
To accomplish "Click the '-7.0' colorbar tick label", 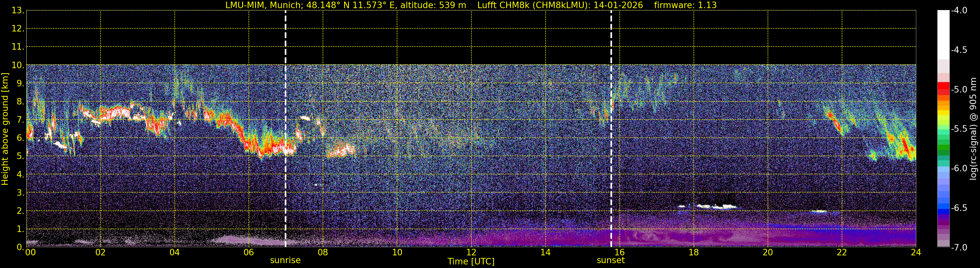I will (959, 247).
